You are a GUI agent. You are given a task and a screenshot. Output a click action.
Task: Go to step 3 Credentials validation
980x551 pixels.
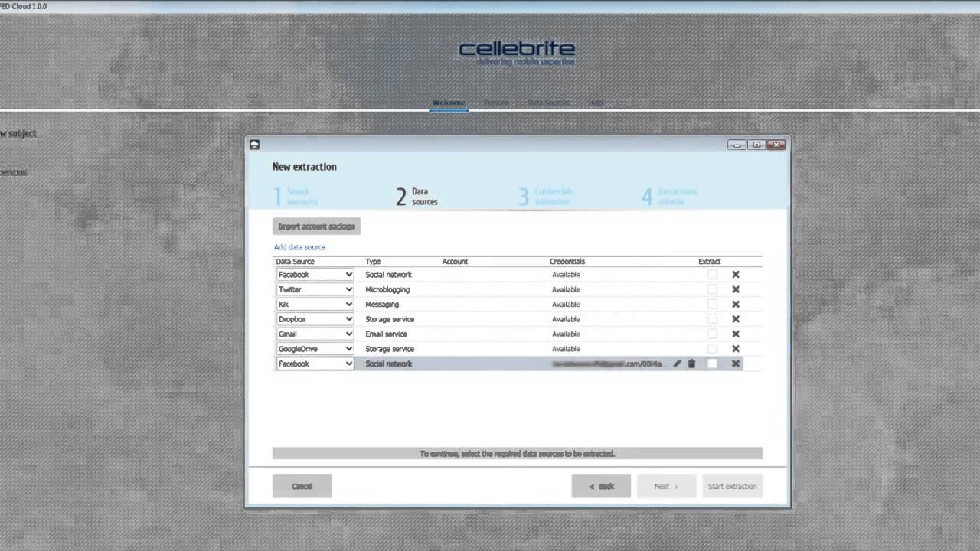click(x=546, y=197)
